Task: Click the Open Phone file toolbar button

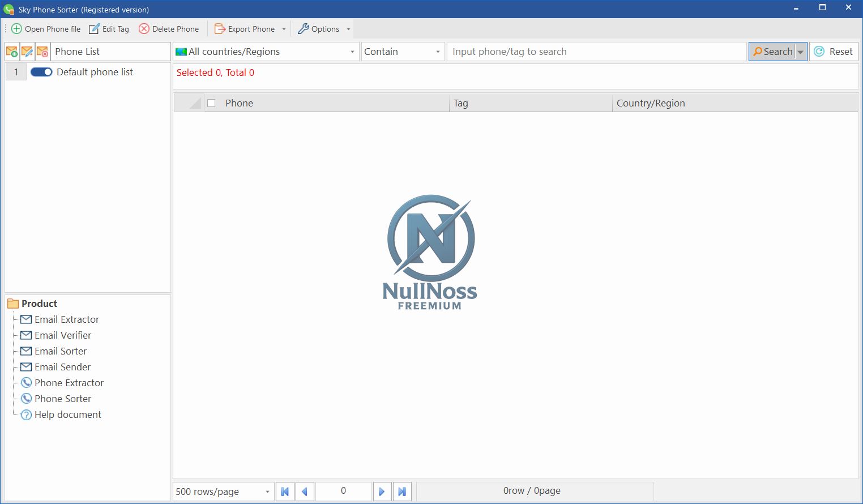Action: (46, 29)
